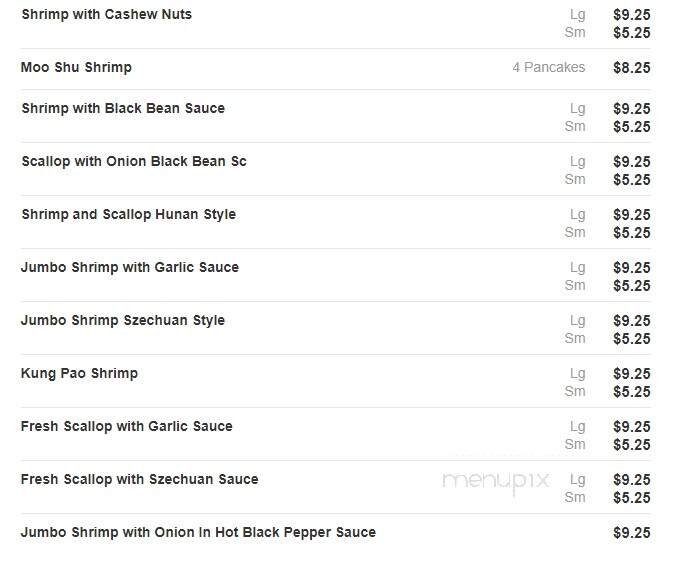675x563 pixels.
Task: Click Fresh Scallop with Garlic Sauce
Action: (x=126, y=426)
